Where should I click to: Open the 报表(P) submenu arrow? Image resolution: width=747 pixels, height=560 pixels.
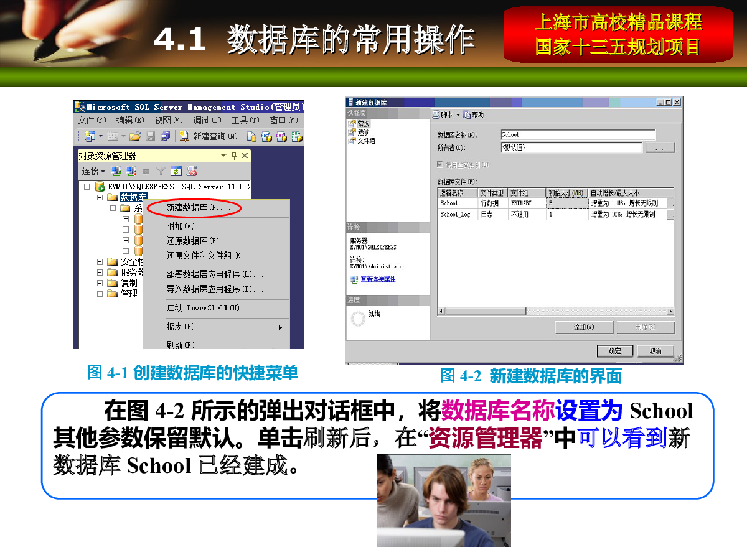[280, 327]
